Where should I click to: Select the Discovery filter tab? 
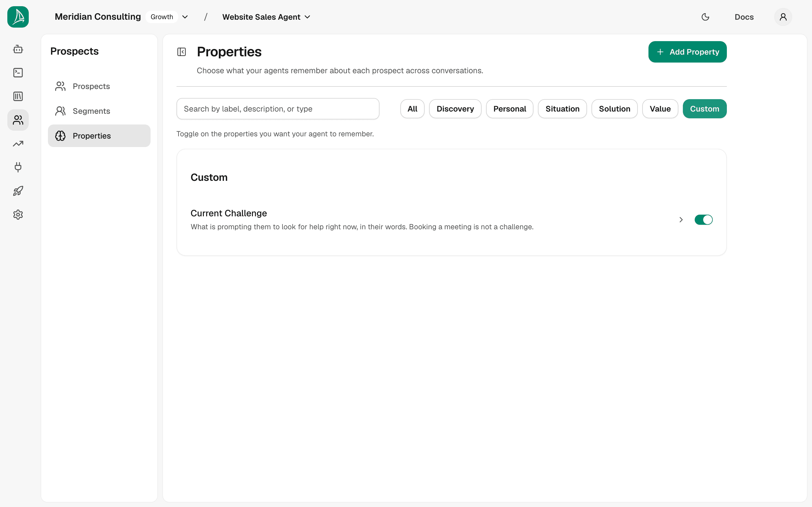(x=455, y=109)
